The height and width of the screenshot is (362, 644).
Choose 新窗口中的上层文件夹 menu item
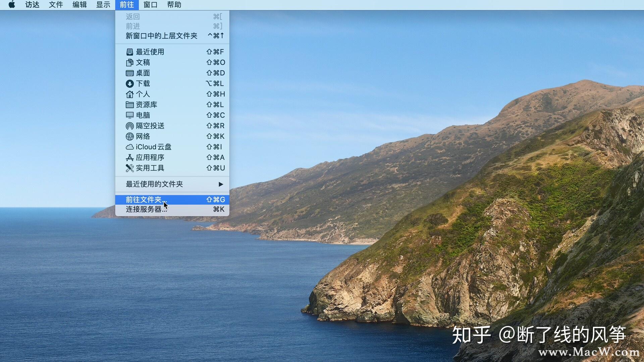tap(172, 36)
